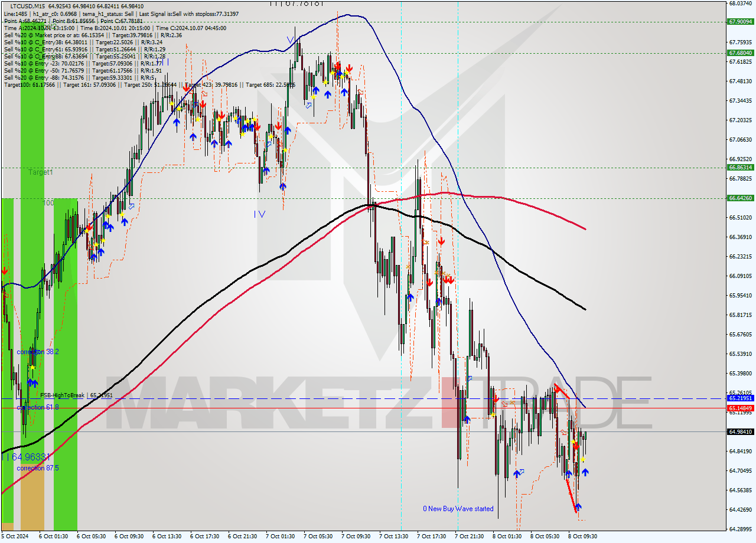This screenshot has height=543, width=756.
Task: Click the 'correction 61.8' label
Action: [x=38, y=407]
